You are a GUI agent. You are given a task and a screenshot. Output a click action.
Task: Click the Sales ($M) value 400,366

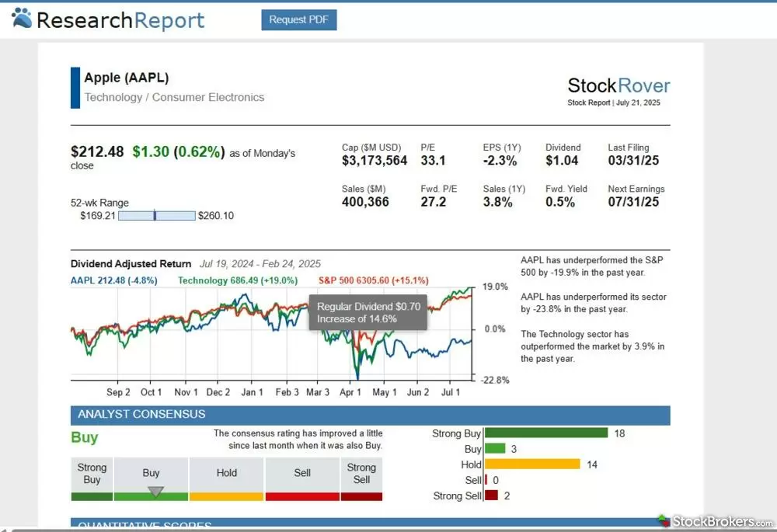[x=365, y=202]
